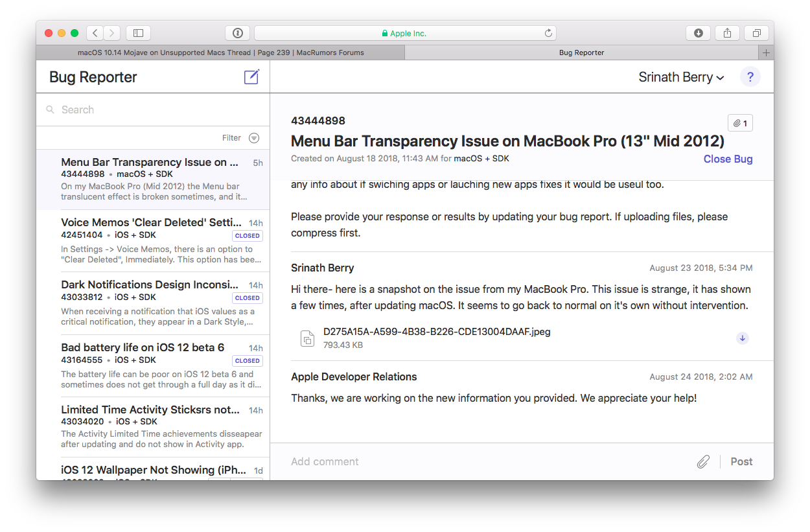Reload the current page
The height and width of the screenshot is (532, 810).
(548, 33)
